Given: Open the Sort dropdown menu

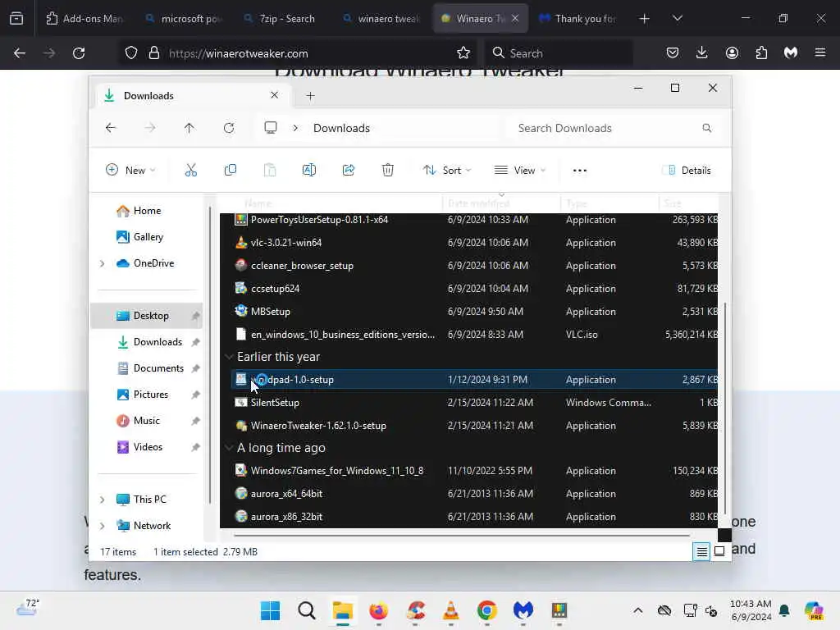Looking at the screenshot, I should pos(447,171).
